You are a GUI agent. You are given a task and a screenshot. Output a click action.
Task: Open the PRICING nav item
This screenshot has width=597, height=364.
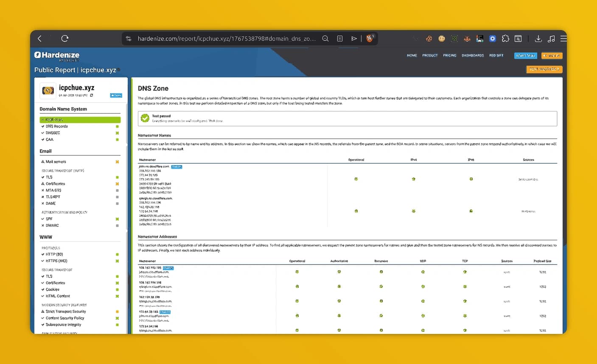(450, 56)
